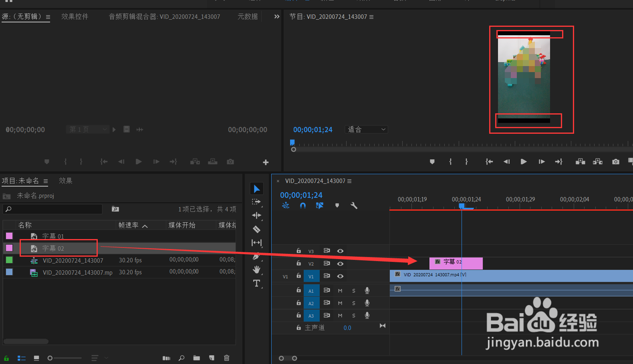Open source monitor button editor plus
This screenshot has height=364, width=633.
coord(266,162)
